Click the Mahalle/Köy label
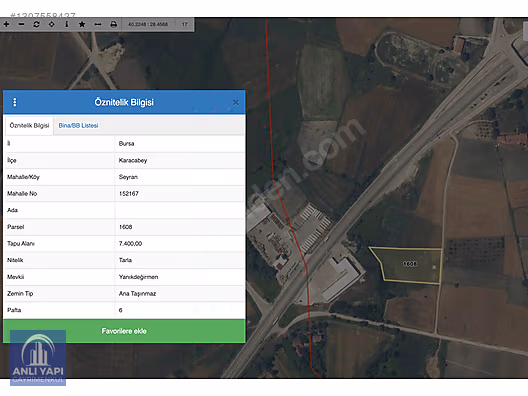 (23, 177)
